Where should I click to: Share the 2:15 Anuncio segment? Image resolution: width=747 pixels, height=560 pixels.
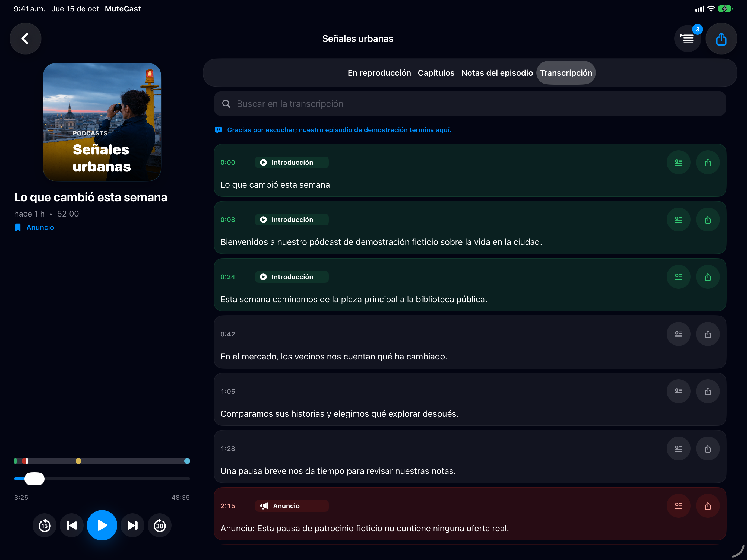coord(708,506)
